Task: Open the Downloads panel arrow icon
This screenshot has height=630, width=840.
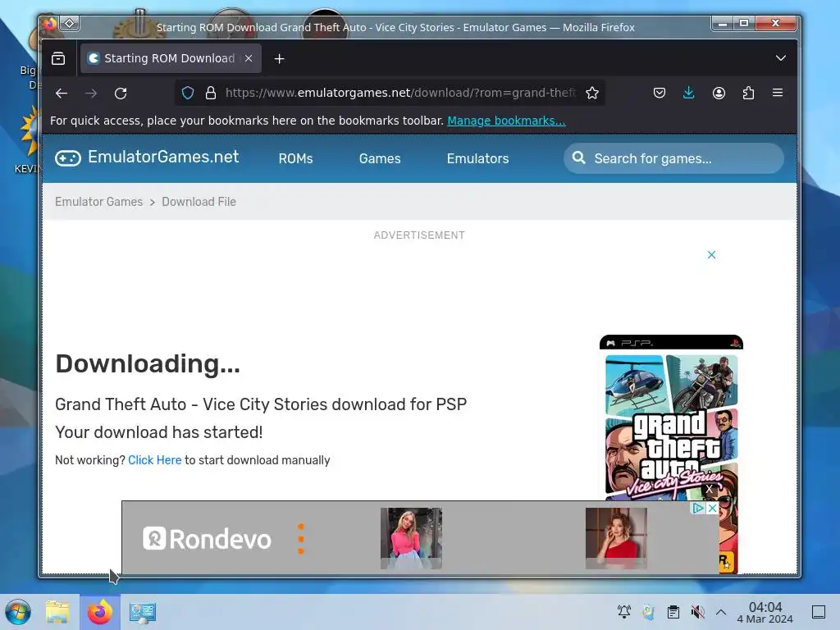Action: 688,93
